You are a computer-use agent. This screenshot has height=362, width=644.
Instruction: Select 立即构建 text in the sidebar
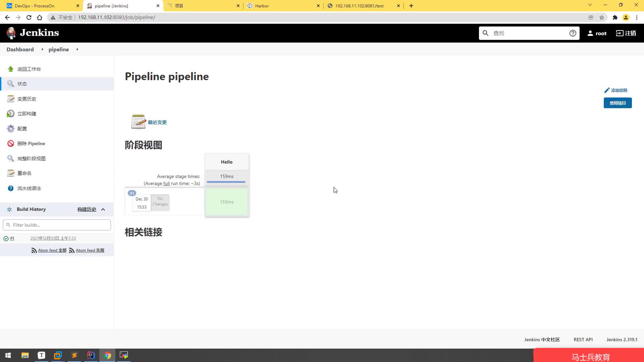[x=27, y=114]
